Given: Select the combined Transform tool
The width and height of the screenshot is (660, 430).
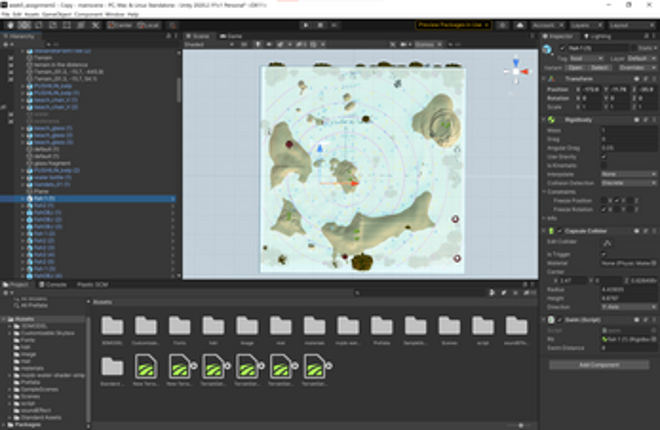Looking at the screenshot, I should (x=81, y=25).
